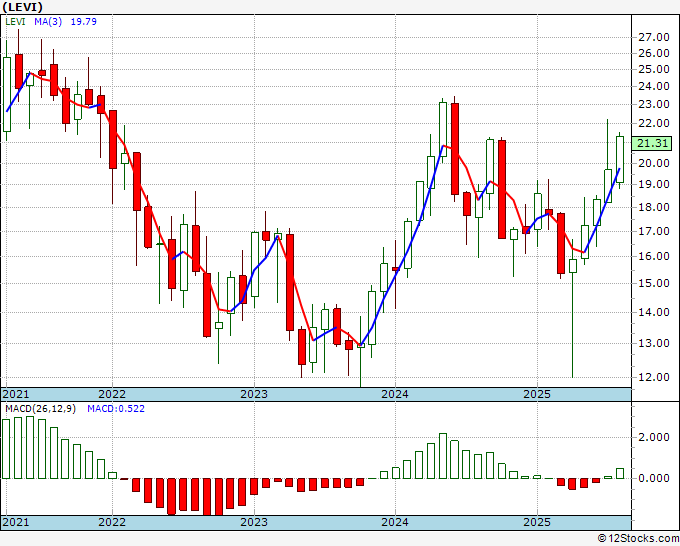Click the 25.00 price axis label
Viewport: 680px width, 546px height.
coord(654,69)
